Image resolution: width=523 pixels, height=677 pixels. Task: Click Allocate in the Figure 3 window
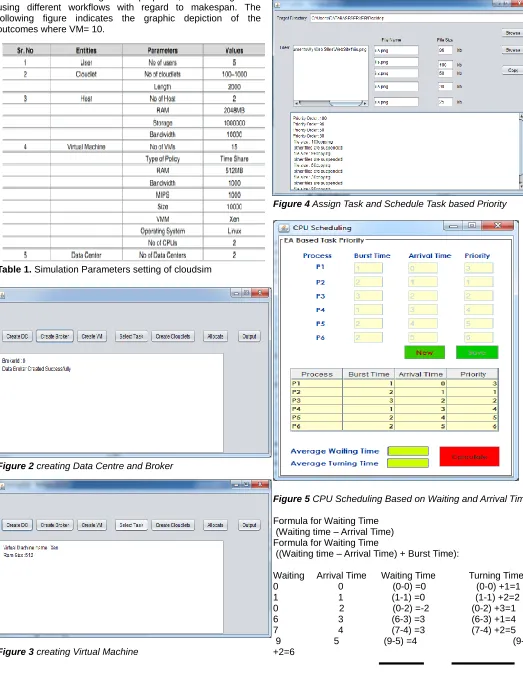click(215, 525)
